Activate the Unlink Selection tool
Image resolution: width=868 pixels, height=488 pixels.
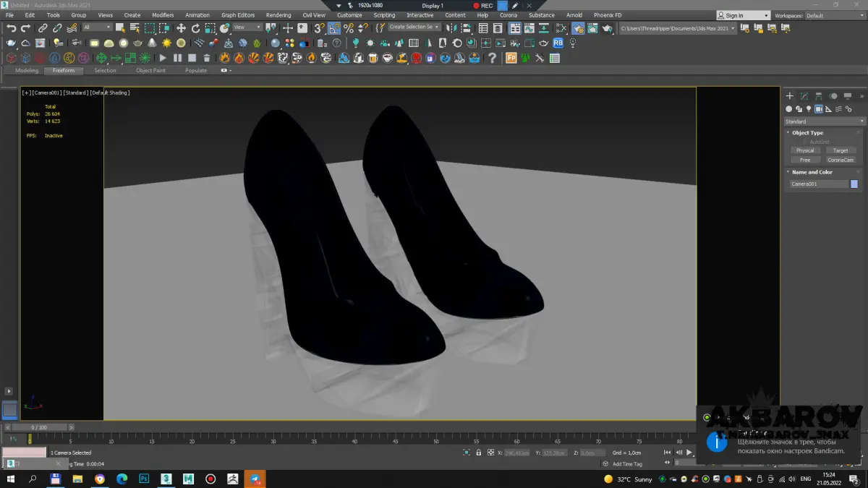click(57, 28)
